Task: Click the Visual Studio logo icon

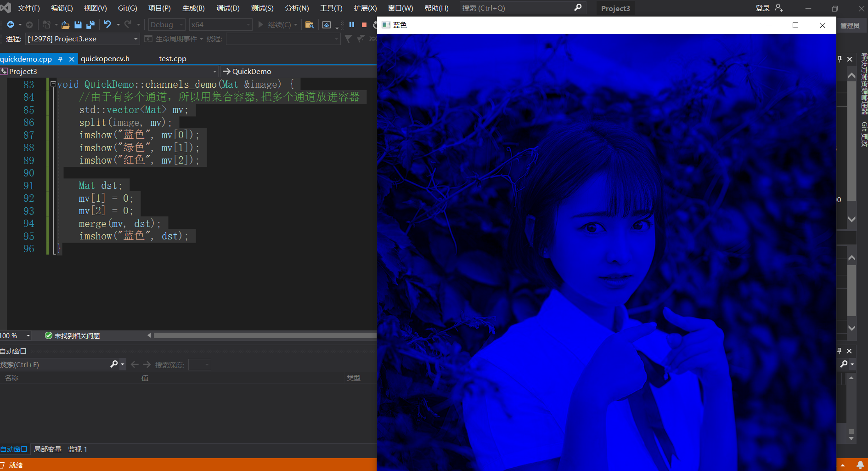Action: point(6,7)
